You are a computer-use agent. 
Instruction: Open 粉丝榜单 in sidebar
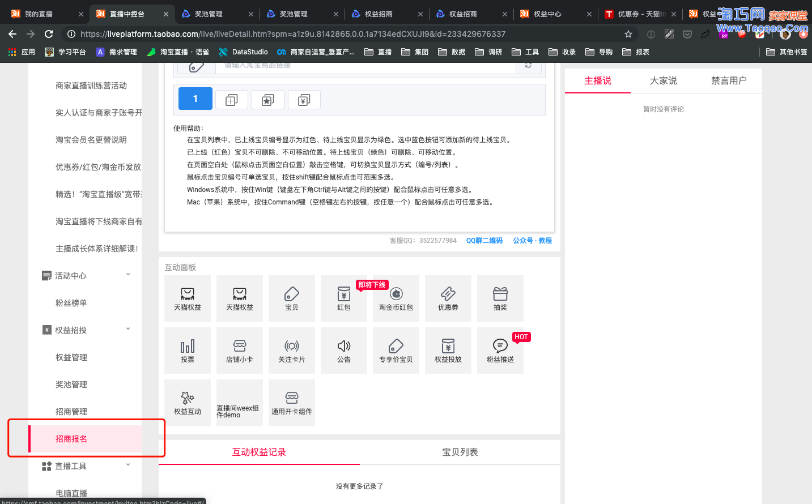coord(71,303)
